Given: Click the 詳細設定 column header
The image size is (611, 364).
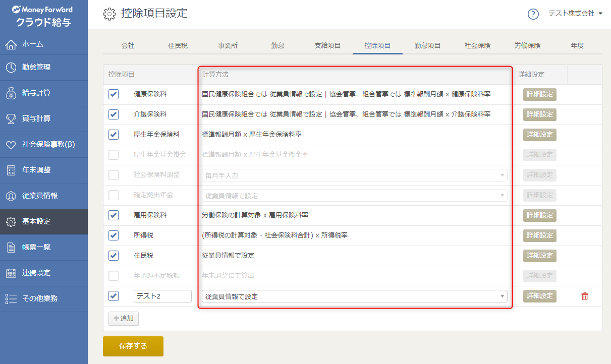Looking at the screenshot, I should coord(531,75).
